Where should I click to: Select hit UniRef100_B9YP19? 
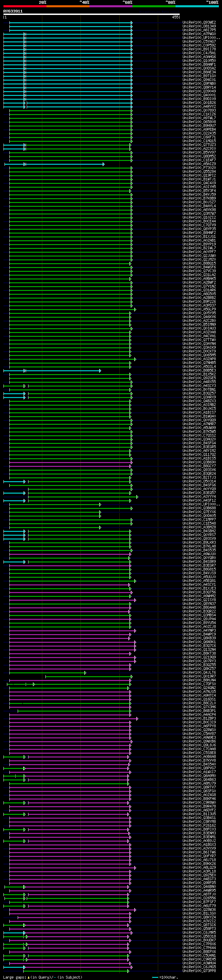(199, 244)
